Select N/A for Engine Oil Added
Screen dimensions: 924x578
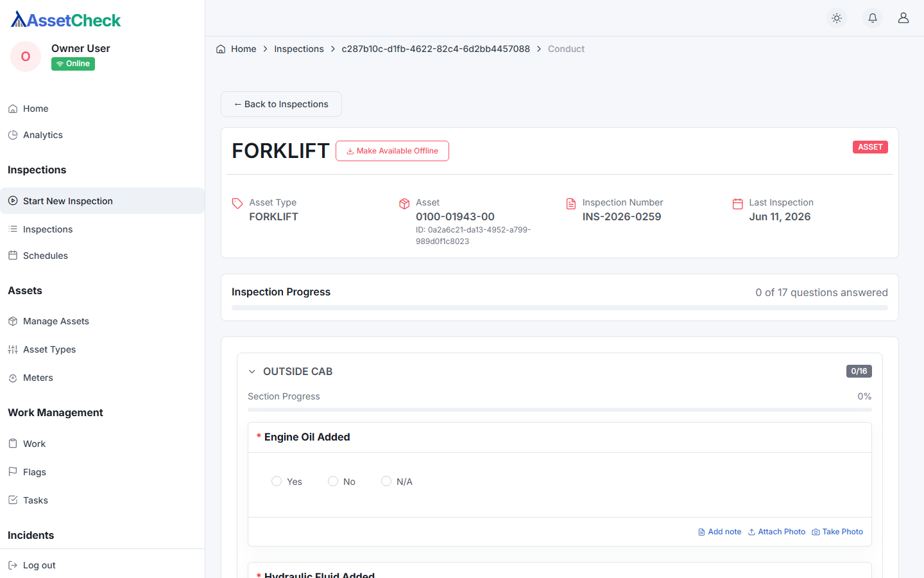(x=386, y=481)
